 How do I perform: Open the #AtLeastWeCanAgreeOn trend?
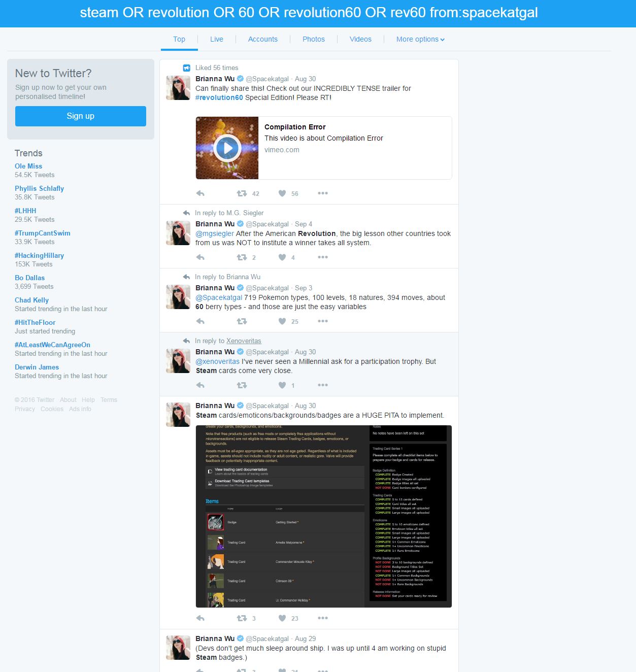52,345
